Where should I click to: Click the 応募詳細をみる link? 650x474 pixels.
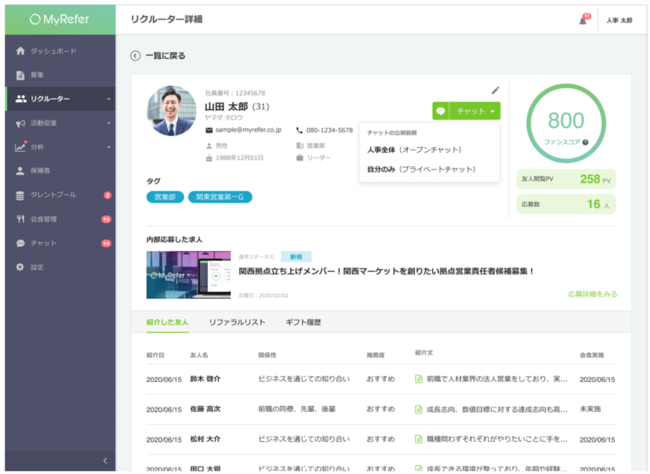[x=592, y=294]
